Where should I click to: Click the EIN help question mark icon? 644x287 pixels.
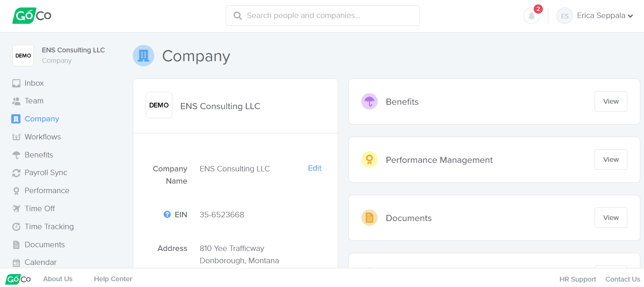(x=167, y=215)
